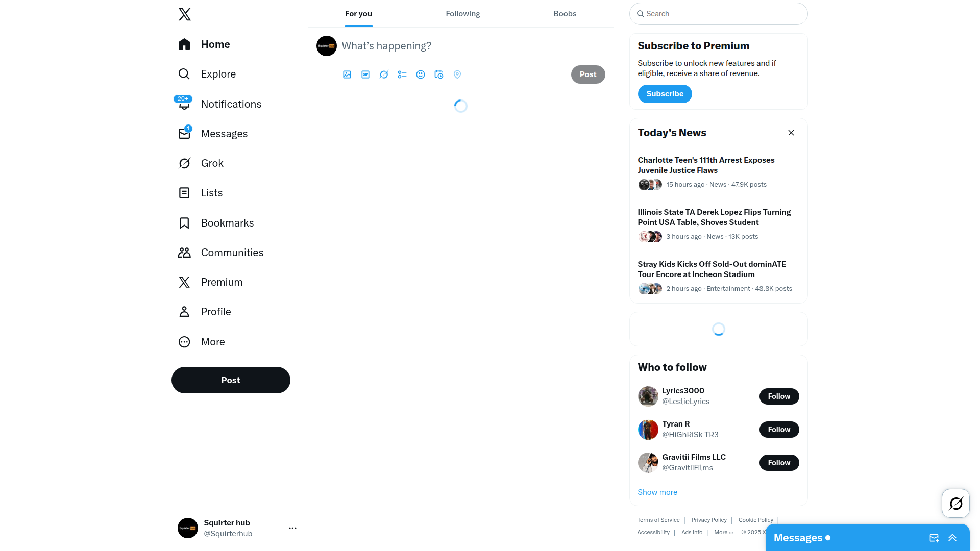Click the Search input field

719,14
